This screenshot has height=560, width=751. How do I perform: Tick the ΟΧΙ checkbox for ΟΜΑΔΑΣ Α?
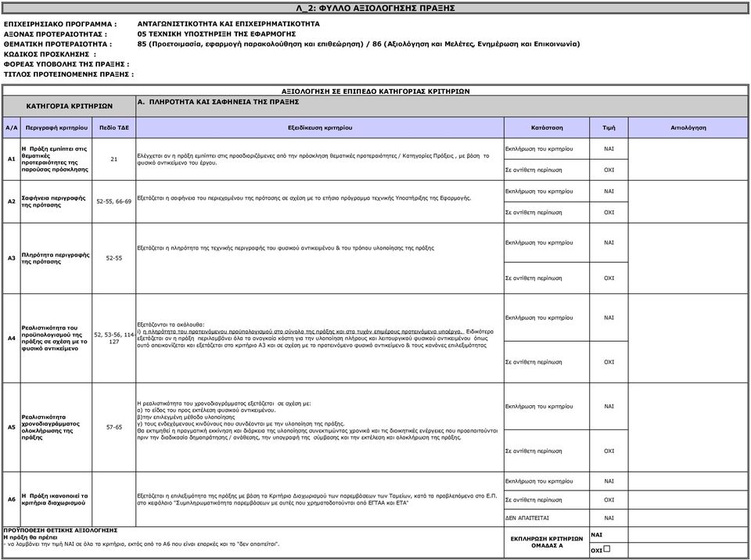[607, 549]
